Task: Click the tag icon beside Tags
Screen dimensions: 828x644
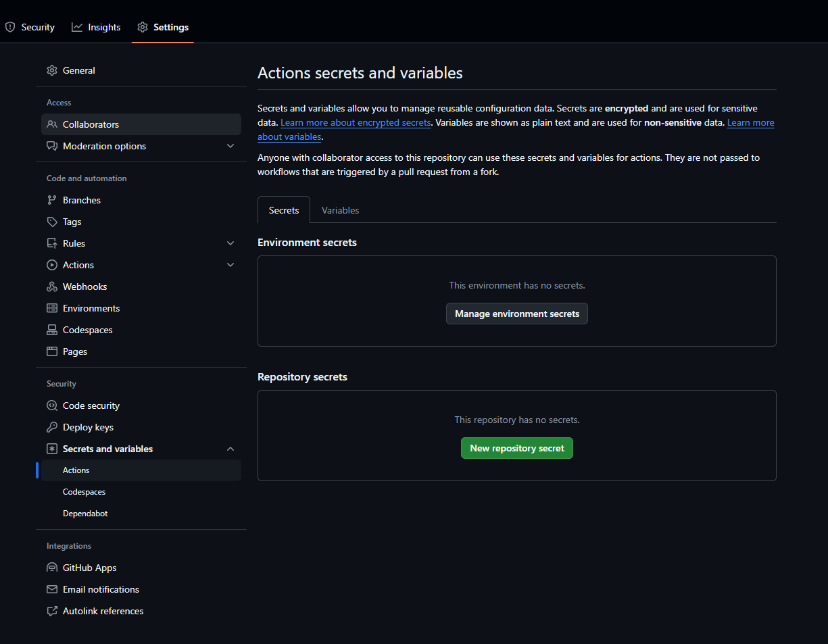Action: pos(52,222)
